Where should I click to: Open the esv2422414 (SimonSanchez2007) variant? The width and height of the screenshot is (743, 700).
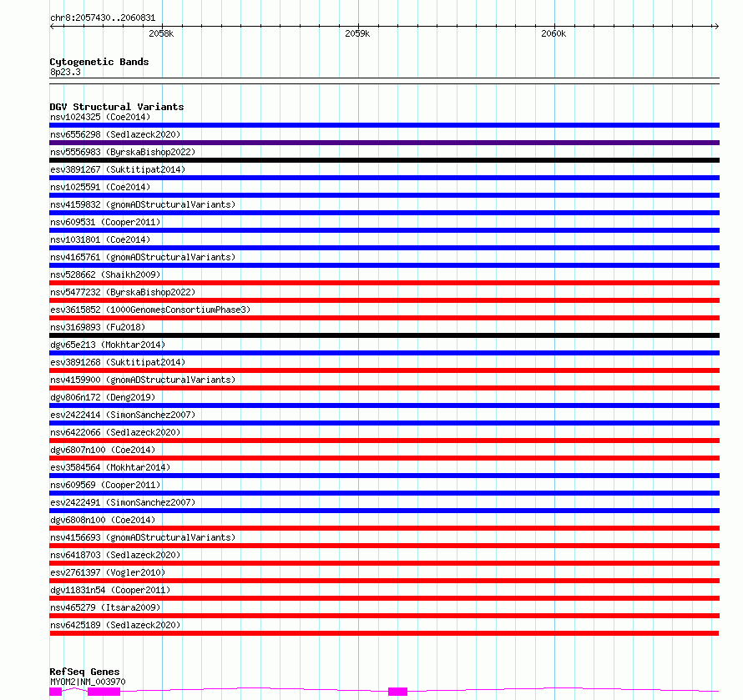pyautogui.click(x=123, y=415)
